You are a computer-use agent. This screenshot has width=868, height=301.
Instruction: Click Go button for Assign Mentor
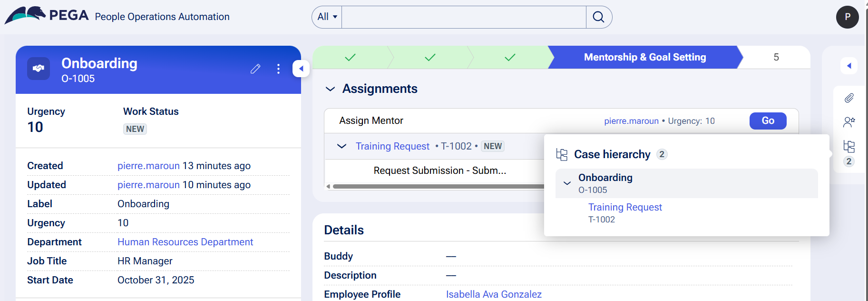click(768, 121)
